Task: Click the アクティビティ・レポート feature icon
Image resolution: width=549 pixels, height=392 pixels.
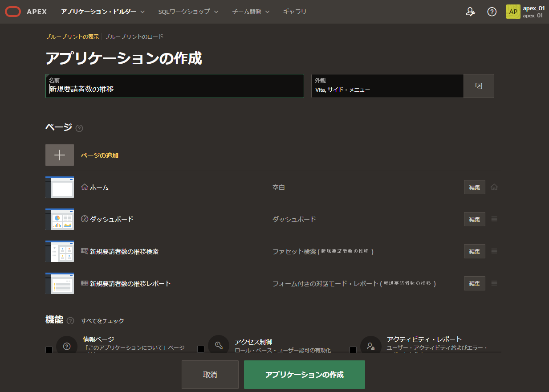Action: point(371,346)
